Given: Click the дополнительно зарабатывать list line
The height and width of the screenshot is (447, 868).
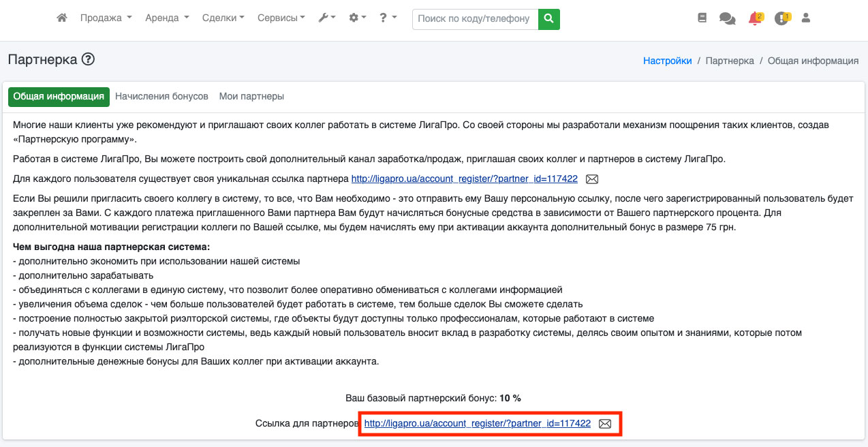Looking at the screenshot, I should [83, 275].
